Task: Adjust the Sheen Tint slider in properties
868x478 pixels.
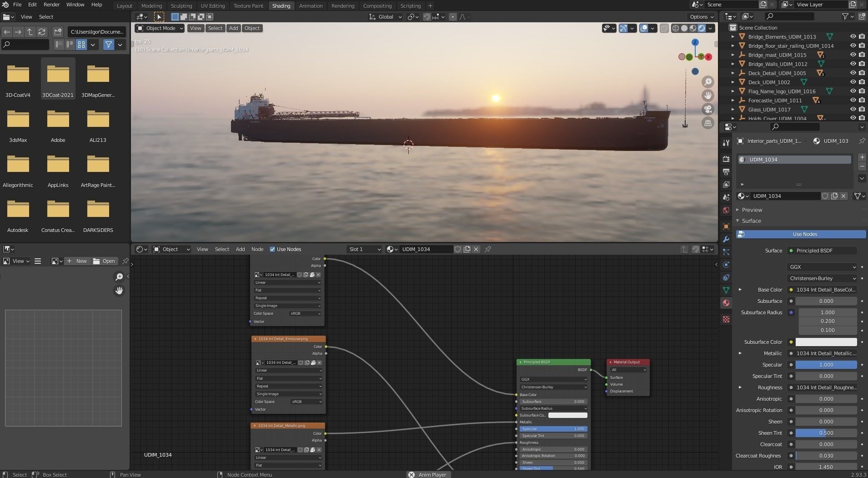Action: (x=826, y=433)
